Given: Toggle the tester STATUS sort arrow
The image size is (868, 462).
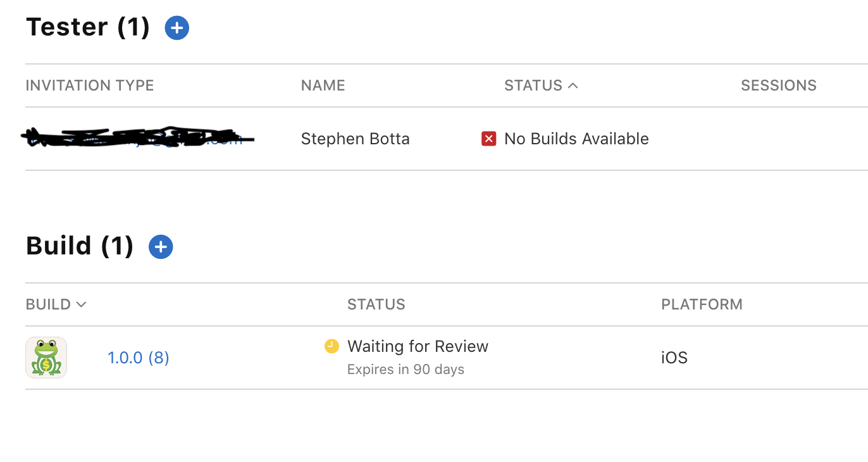Looking at the screenshot, I should [573, 85].
